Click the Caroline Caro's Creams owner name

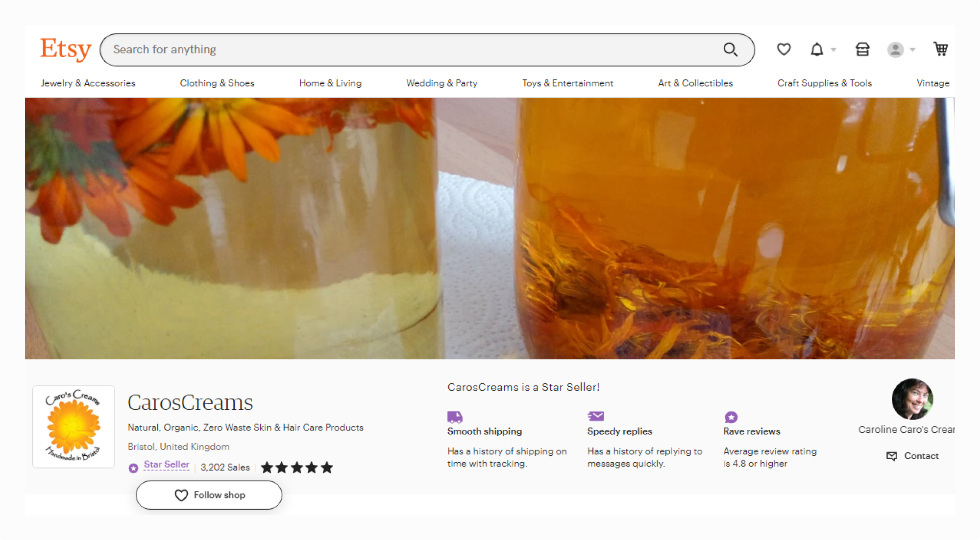(x=906, y=429)
